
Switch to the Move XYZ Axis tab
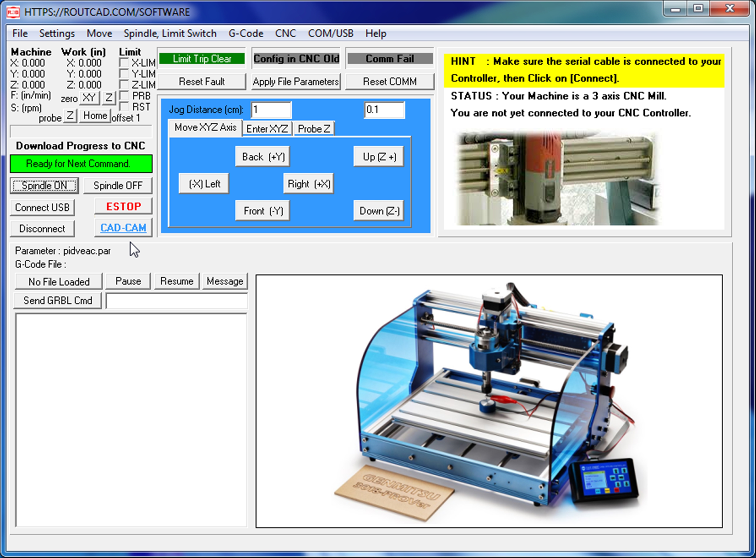pyautogui.click(x=205, y=128)
